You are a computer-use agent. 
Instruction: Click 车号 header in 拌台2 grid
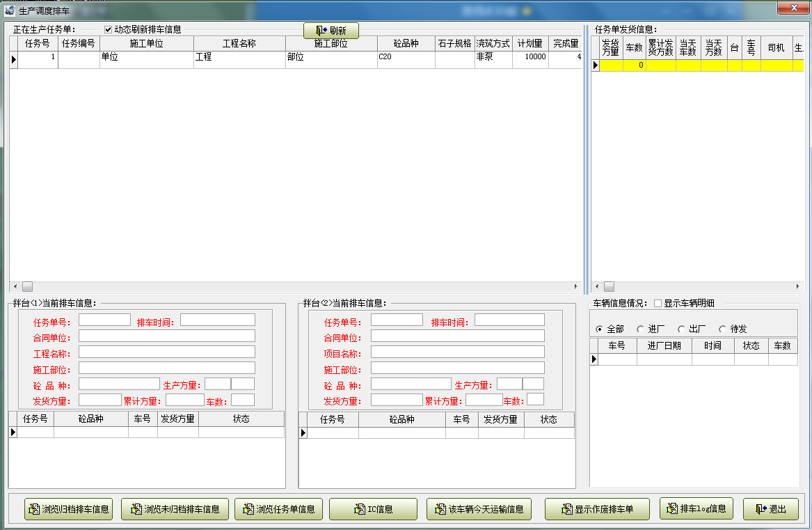point(461,419)
